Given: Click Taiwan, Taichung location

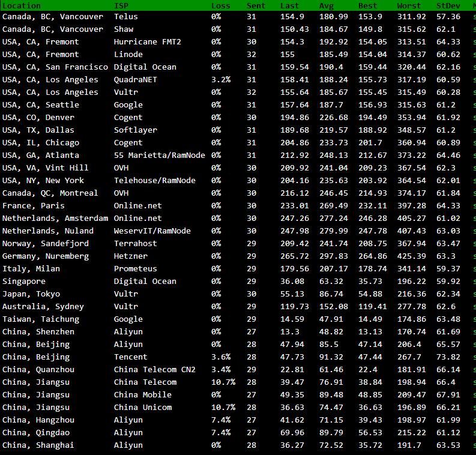Looking at the screenshot, I should point(40,319).
